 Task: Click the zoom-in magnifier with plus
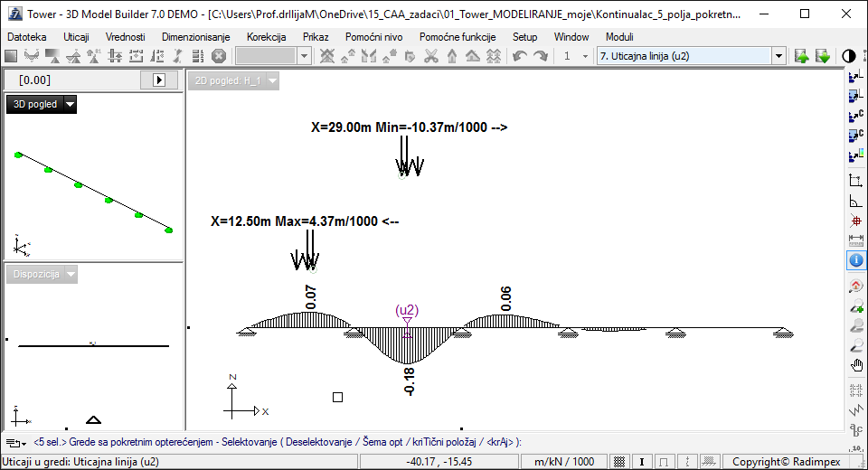pos(856,307)
